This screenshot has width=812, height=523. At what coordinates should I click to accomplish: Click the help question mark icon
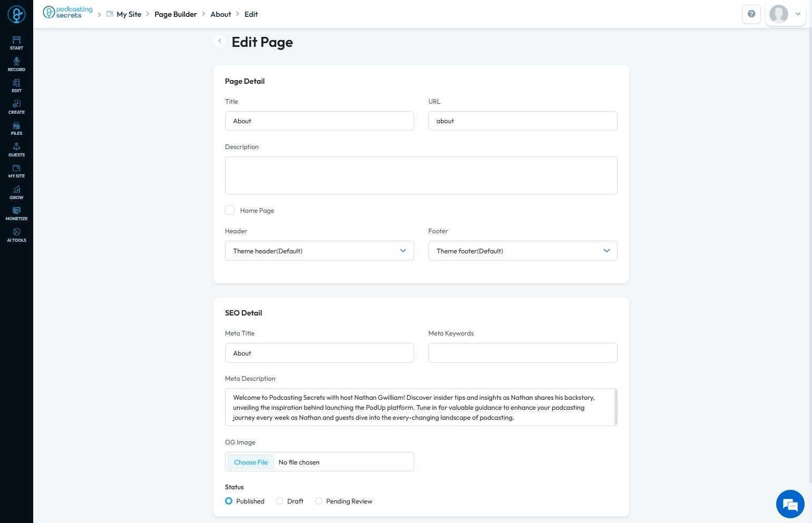(x=751, y=14)
